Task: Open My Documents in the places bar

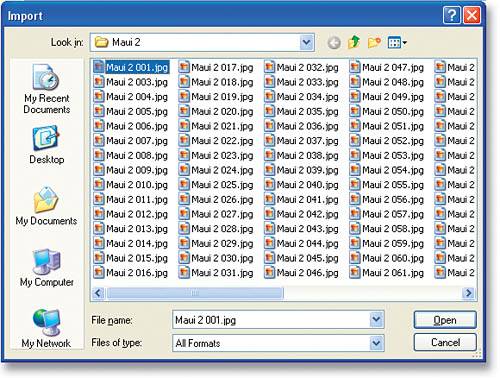Action: [46, 206]
